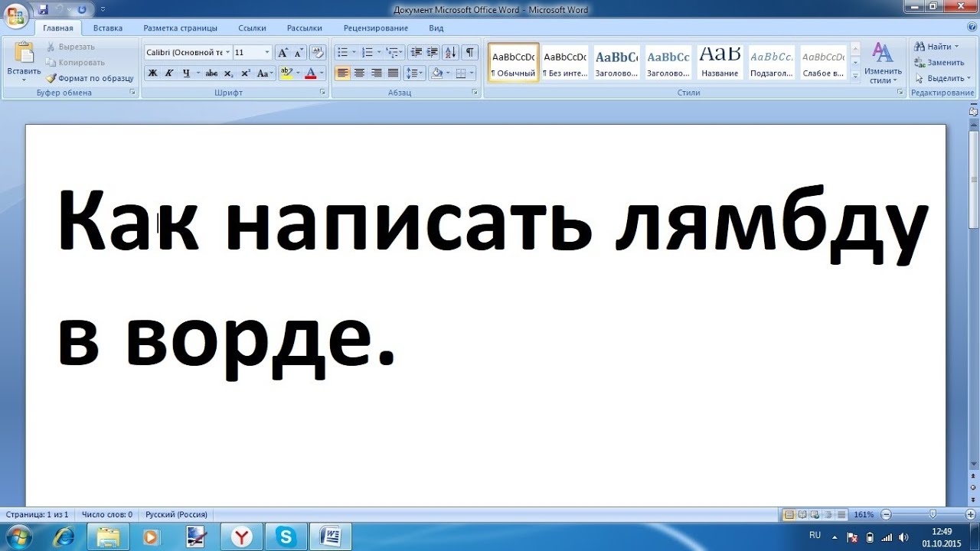Click the zoom slider handle

tap(933, 514)
